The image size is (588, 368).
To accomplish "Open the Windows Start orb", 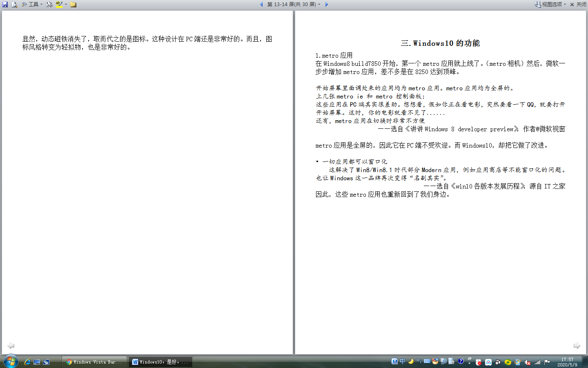I will (x=11, y=361).
